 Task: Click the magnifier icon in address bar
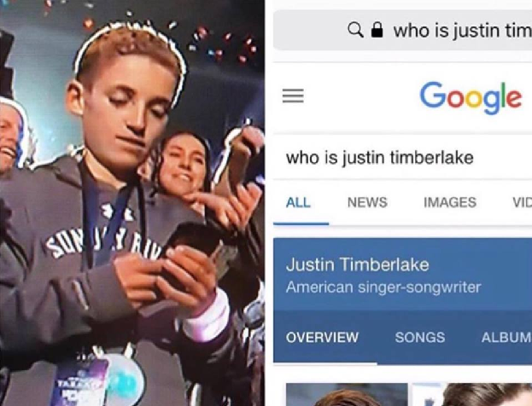pyautogui.click(x=355, y=31)
